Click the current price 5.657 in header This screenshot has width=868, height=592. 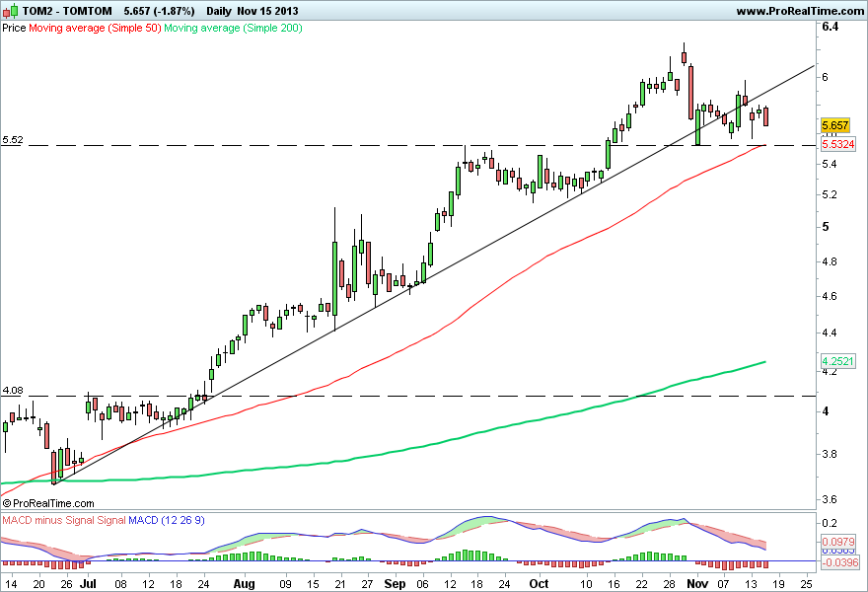(137, 11)
